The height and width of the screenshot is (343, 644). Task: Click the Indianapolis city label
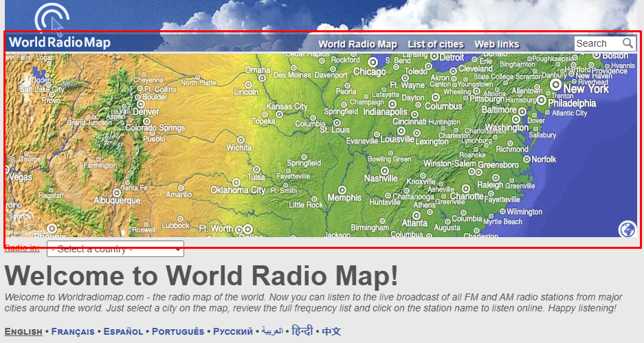(385, 112)
